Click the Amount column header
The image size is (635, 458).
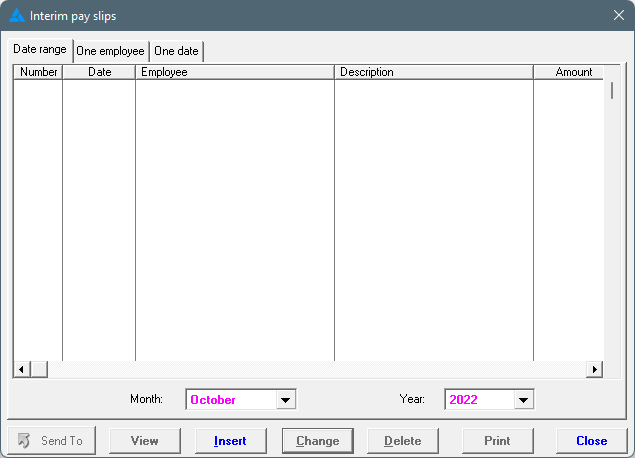[569, 72]
